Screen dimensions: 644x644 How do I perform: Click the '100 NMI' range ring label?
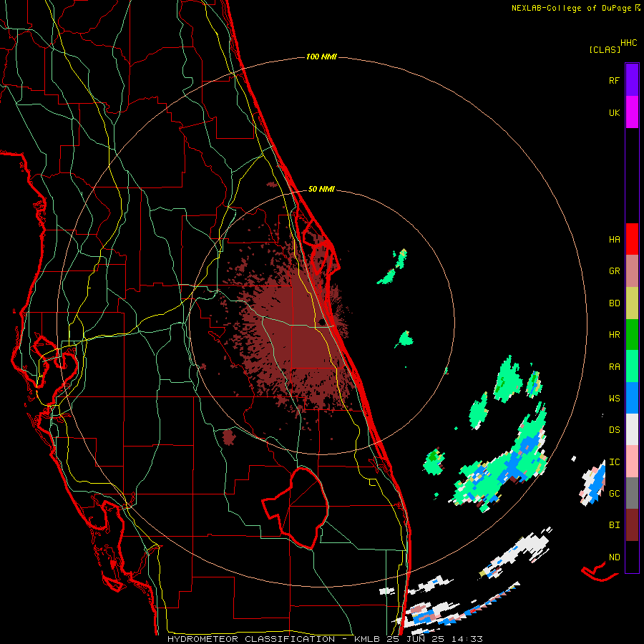pos(321,57)
